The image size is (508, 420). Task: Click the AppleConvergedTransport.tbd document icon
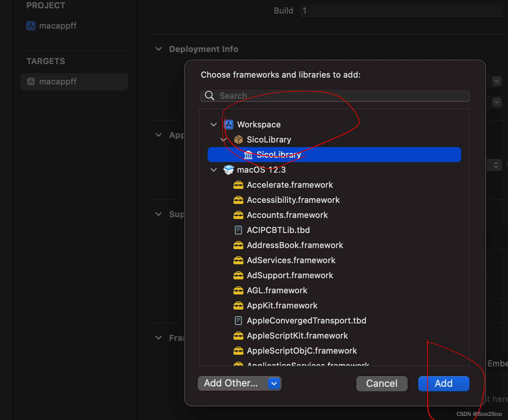click(x=239, y=320)
